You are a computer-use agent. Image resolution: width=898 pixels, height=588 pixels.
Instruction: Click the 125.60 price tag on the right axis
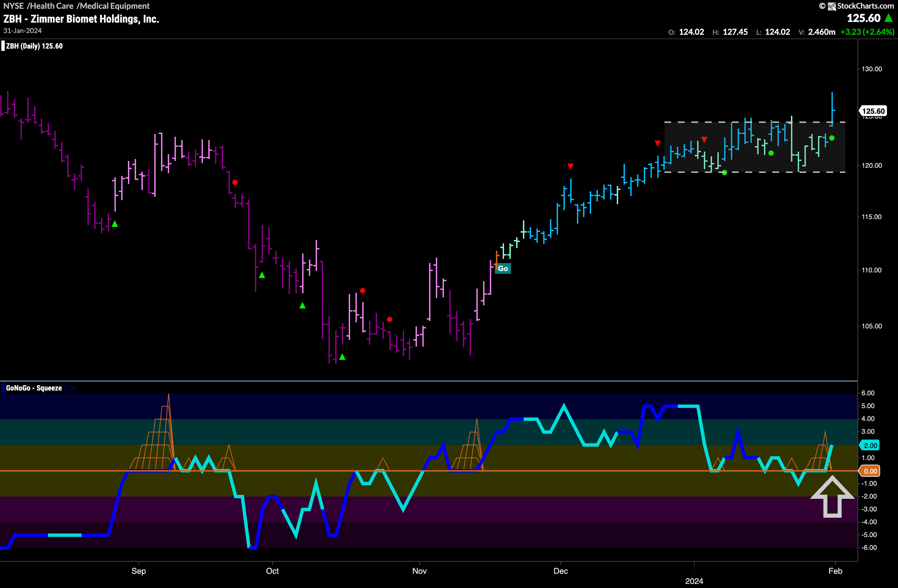[x=873, y=111]
